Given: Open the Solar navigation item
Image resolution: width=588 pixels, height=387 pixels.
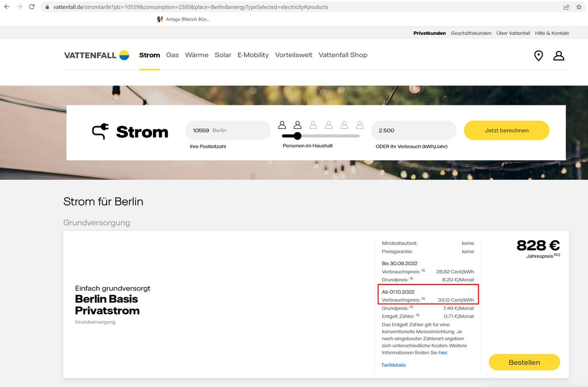Looking at the screenshot, I should 223,55.
